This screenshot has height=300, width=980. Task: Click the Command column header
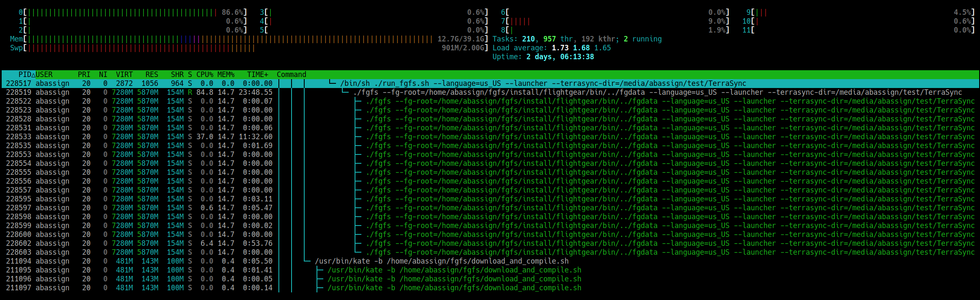pyautogui.click(x=292, y=74)
